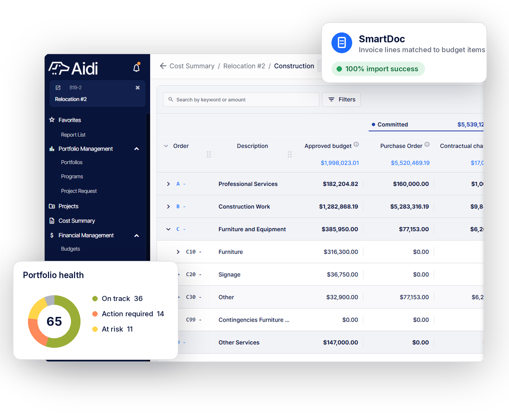Click the Portfolio Management chart icon

[x=52, y=149]
